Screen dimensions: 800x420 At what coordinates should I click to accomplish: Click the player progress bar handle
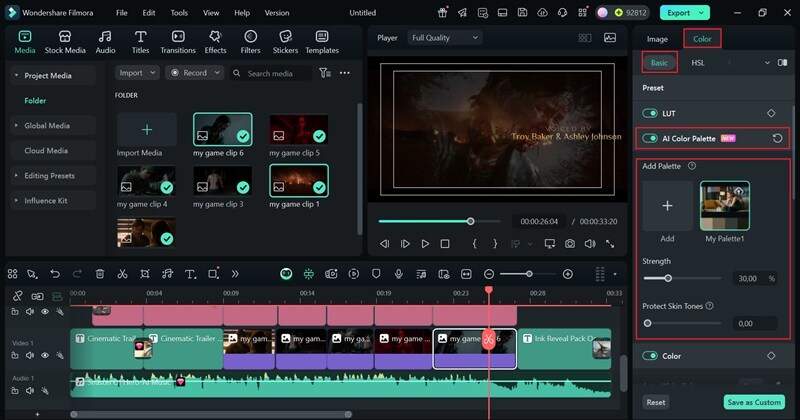[470, 221]
